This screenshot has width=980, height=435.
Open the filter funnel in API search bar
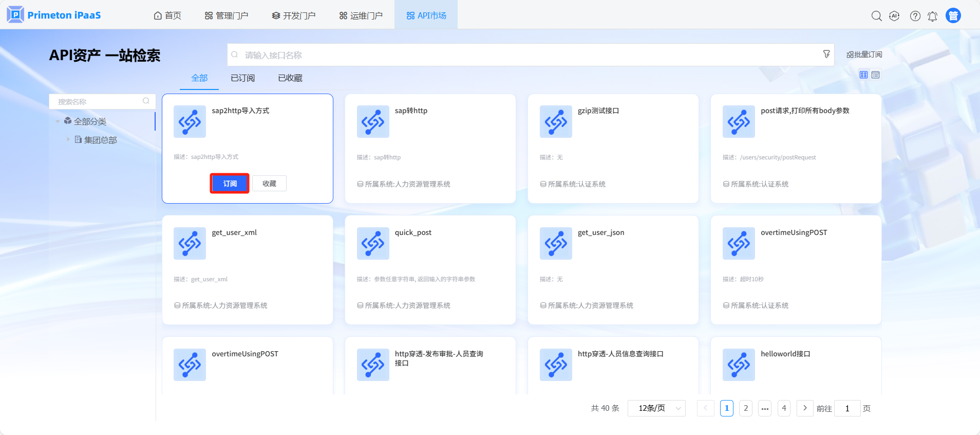tap(826, 54)
